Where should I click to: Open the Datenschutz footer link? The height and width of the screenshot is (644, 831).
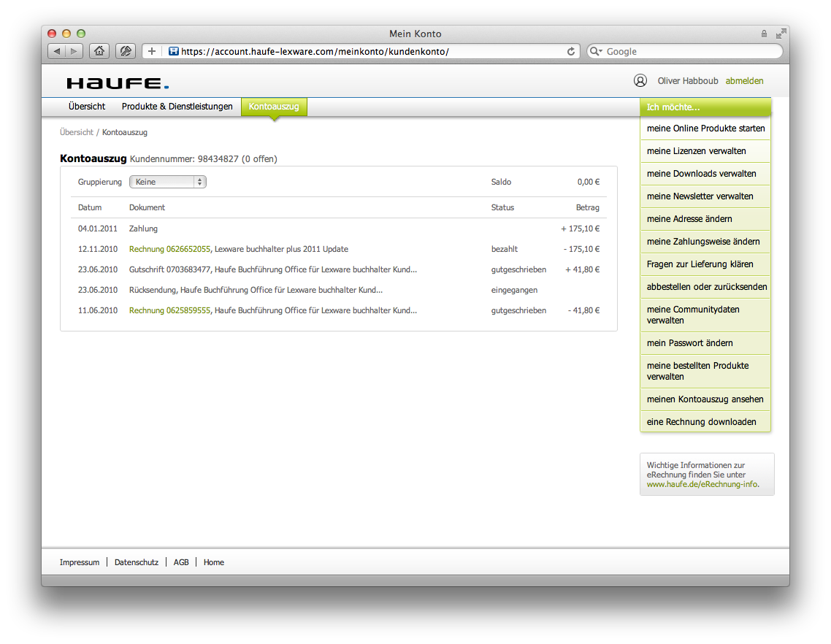coord(137,562)
